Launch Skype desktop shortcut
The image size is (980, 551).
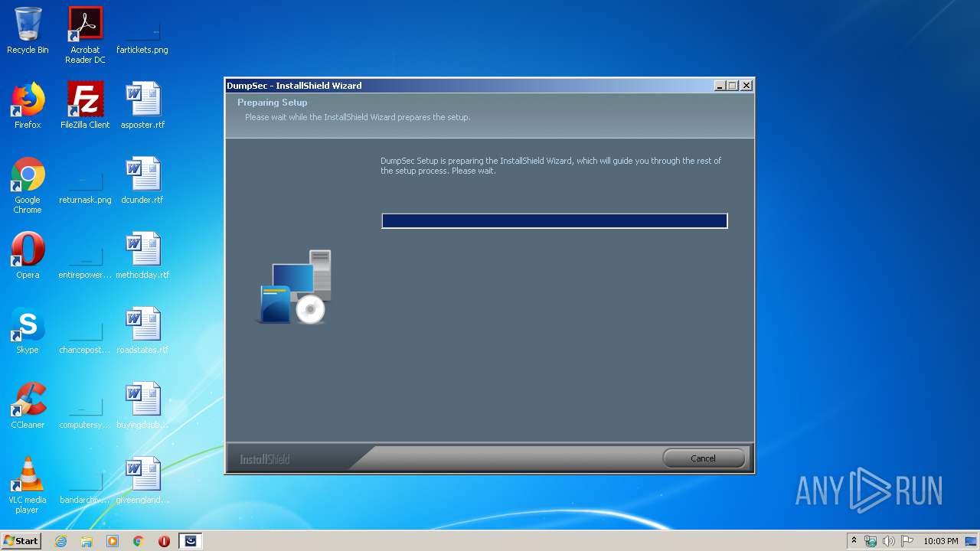[x=28, y=331]
